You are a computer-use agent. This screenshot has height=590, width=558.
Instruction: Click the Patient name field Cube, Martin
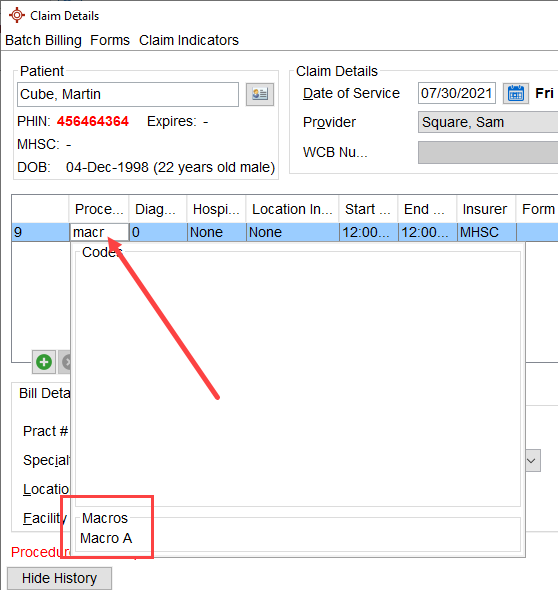click(x=128, y=94)
